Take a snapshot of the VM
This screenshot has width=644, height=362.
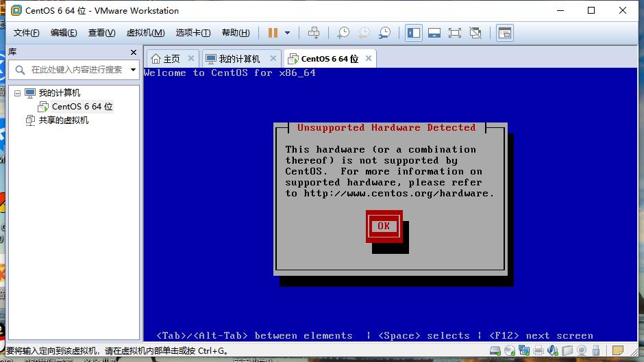[343, 33]
